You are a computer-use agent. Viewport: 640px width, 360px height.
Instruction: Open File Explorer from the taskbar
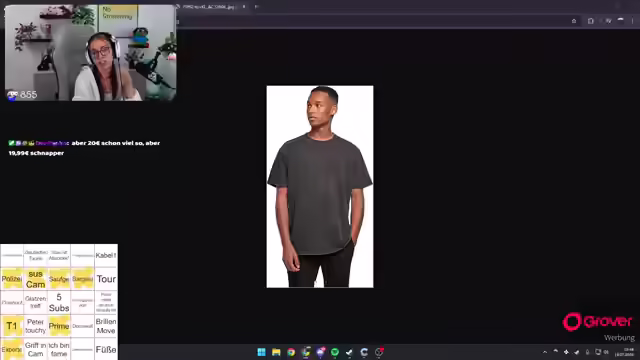click(276, 352)
